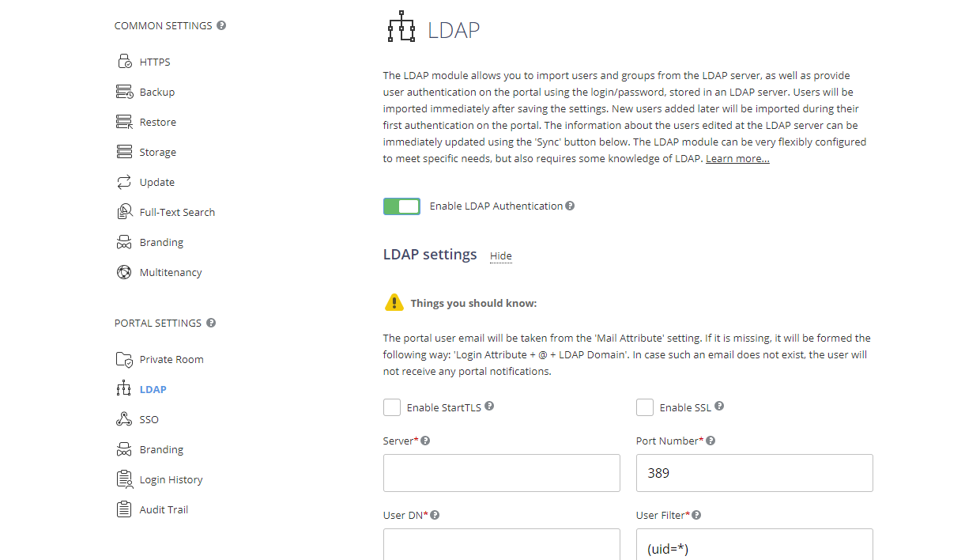The image size is (980, 560).
Task: Click the SSO key icon in Portal Settings
Action: [124, 418]
